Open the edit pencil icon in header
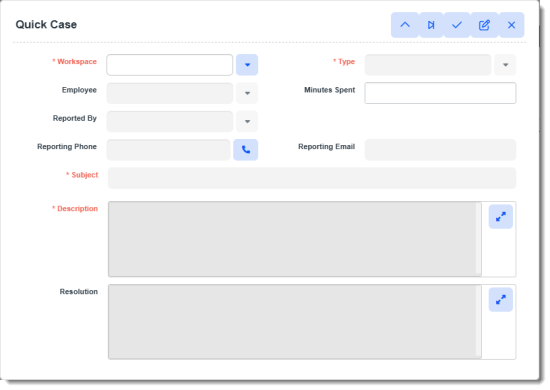 pyautogui.click(x=484, y=25)
